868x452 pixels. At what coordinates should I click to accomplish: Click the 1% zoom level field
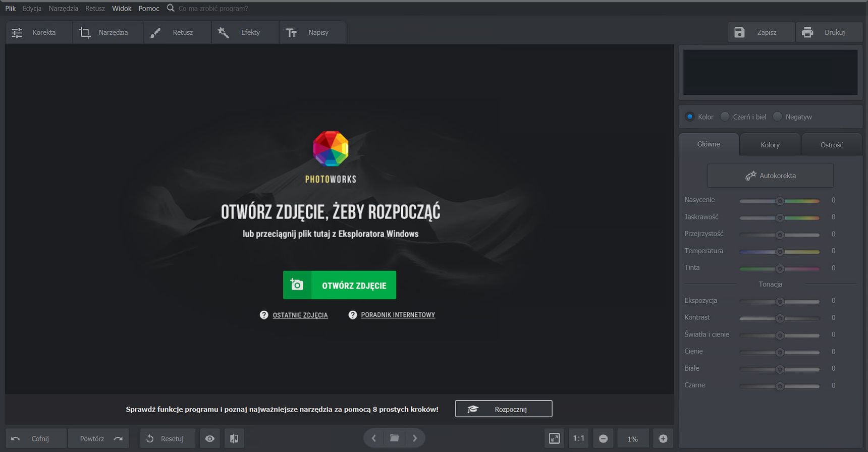click(x=633, y=439)
